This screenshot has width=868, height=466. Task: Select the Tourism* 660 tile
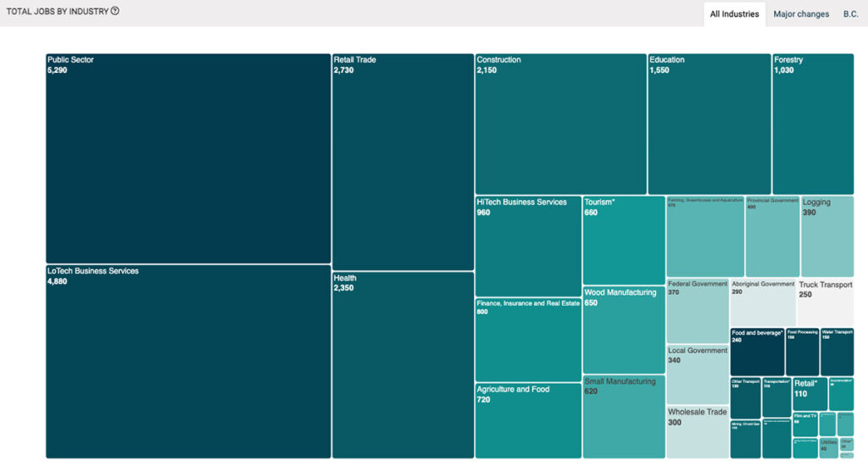(x=624, y=240)
